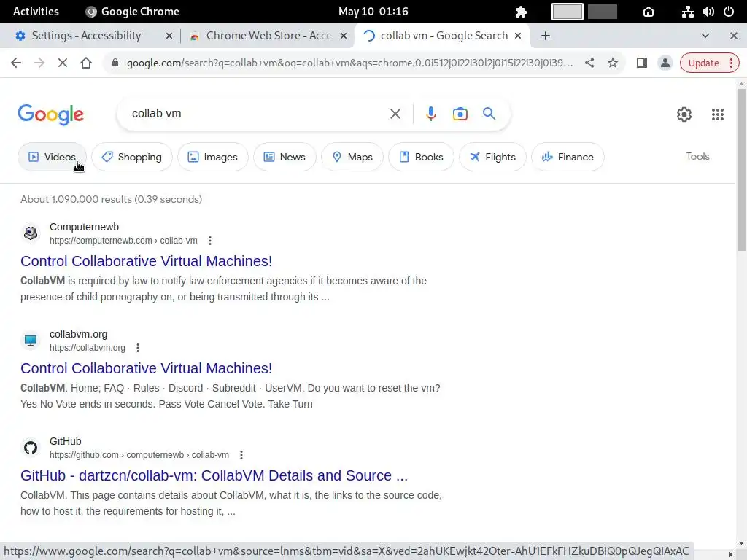
Task: Open the system power menu
Action: pyautogui.click(x=729, y=12)
